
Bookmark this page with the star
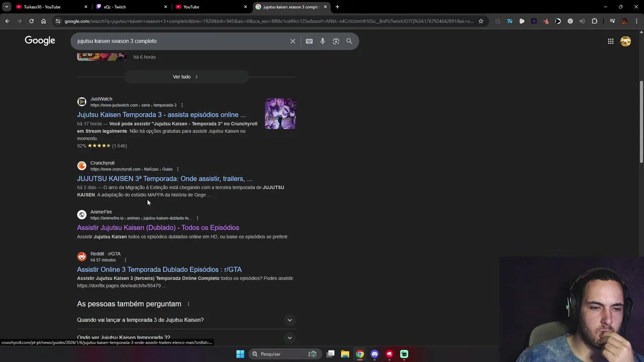tap(481, 21)
